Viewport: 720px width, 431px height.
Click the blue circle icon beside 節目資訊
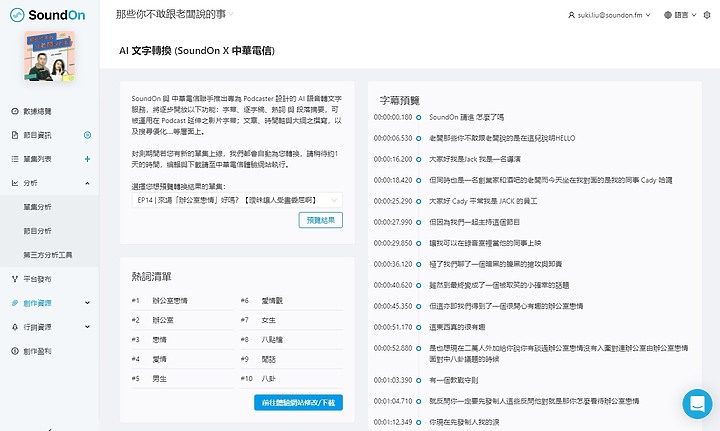point(87,135)
